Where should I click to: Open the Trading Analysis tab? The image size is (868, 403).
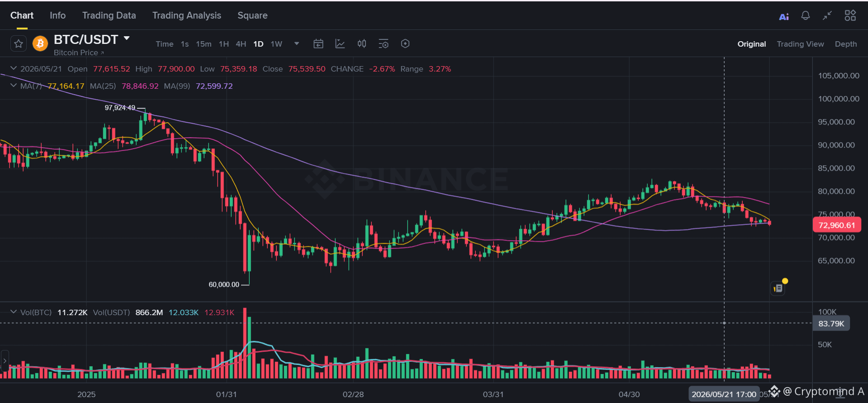[187, 15]
